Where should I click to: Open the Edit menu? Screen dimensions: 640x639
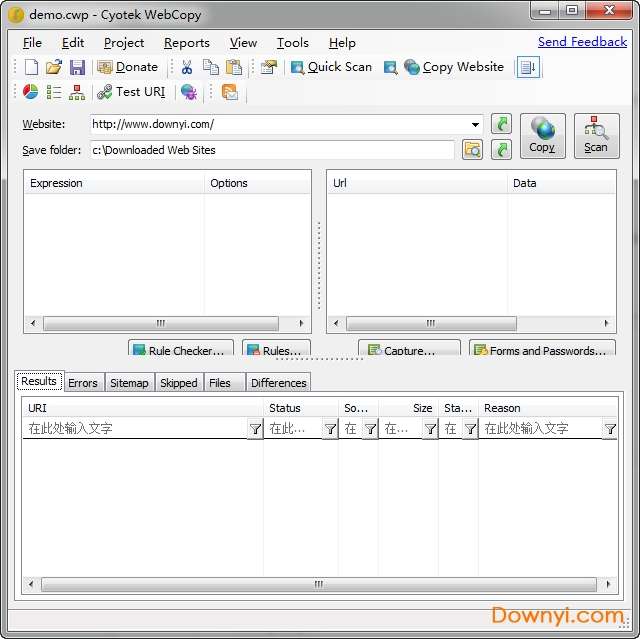(x=73, y=43)
